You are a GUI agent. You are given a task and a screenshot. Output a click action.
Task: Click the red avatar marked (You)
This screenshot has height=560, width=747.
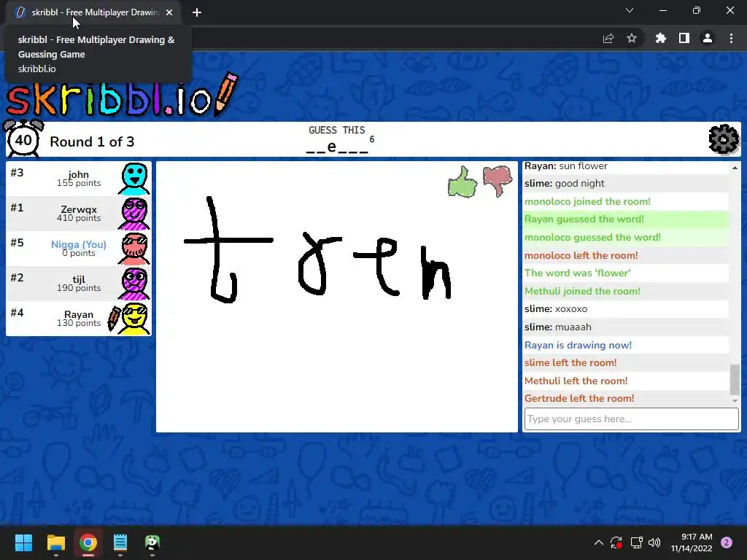[x=134, y=249]
